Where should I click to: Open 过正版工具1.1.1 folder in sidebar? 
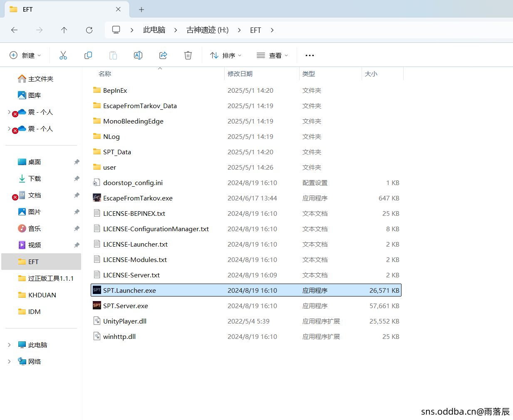click(x=46, y=278)
